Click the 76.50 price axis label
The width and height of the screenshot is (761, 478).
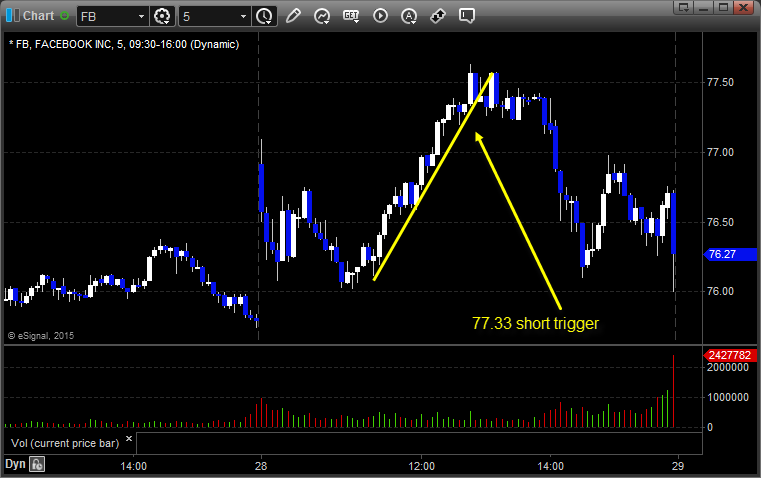point(720,222)
